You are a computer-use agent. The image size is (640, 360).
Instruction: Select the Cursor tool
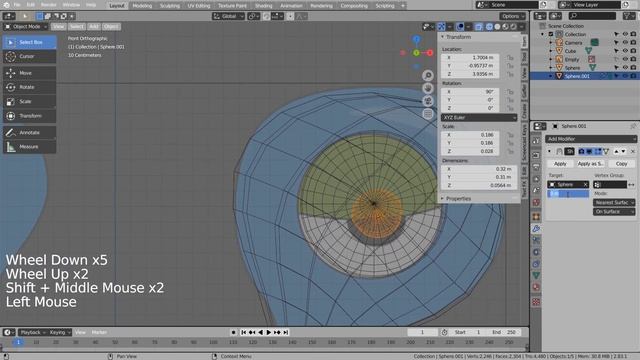point(29,56)
